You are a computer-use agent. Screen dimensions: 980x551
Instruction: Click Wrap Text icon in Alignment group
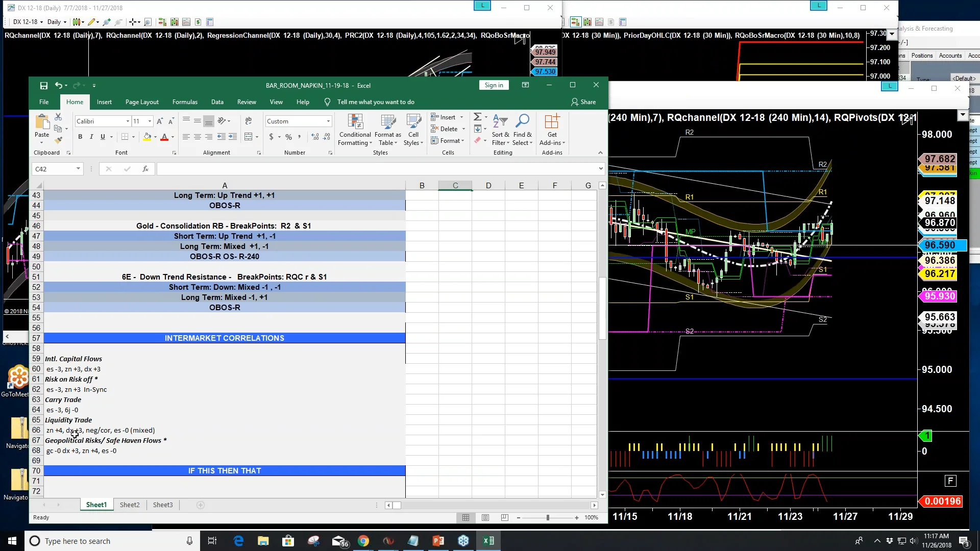pyautogui.click(x=249, y=121)
